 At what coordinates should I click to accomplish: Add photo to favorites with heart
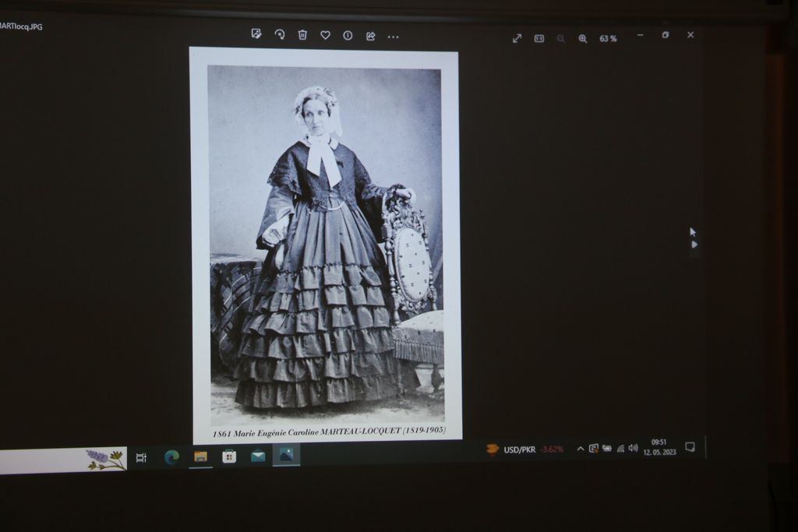tap(325, 35)
